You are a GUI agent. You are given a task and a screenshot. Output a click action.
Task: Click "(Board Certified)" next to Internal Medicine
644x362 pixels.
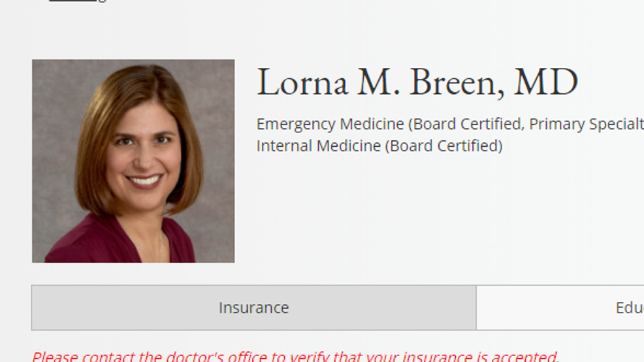pos(444,146)
